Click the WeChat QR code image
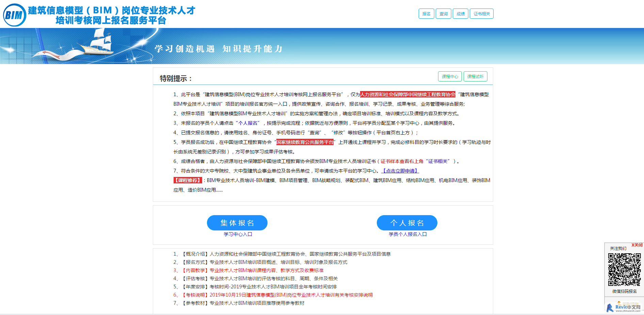Screen dimensions: 644x315 [x=624, y=269]
